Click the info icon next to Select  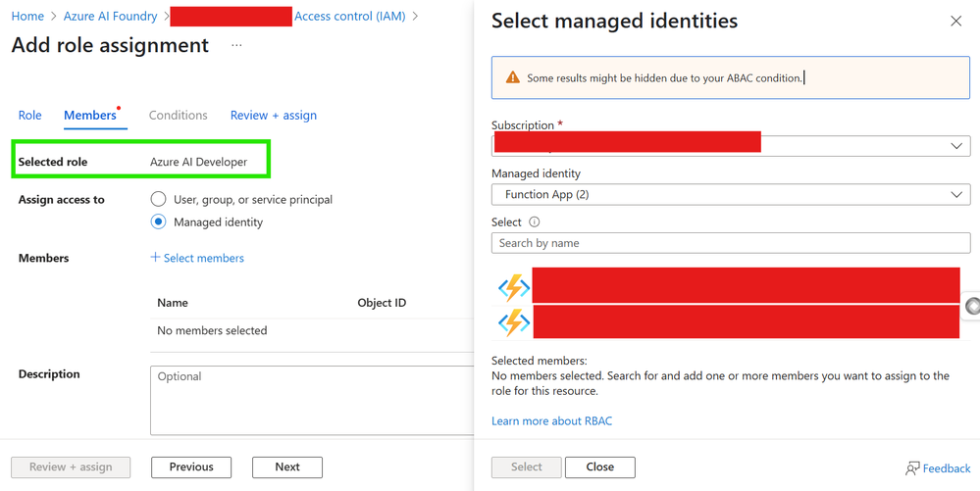click(535, 221)
